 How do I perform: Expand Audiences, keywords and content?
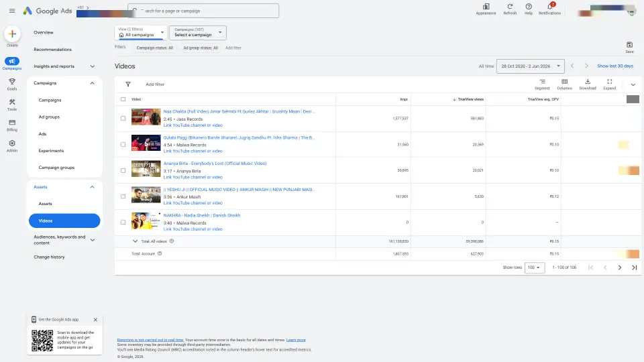(x=93, y=240)
